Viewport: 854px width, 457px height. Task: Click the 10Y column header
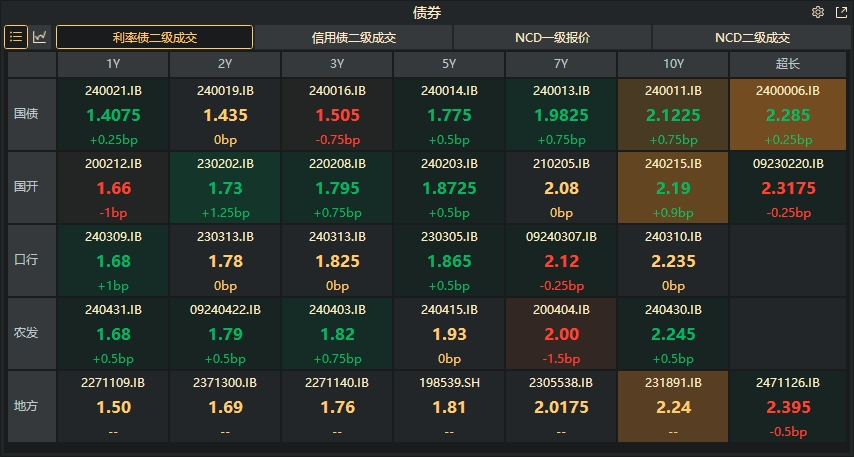[x=673, y=64]
